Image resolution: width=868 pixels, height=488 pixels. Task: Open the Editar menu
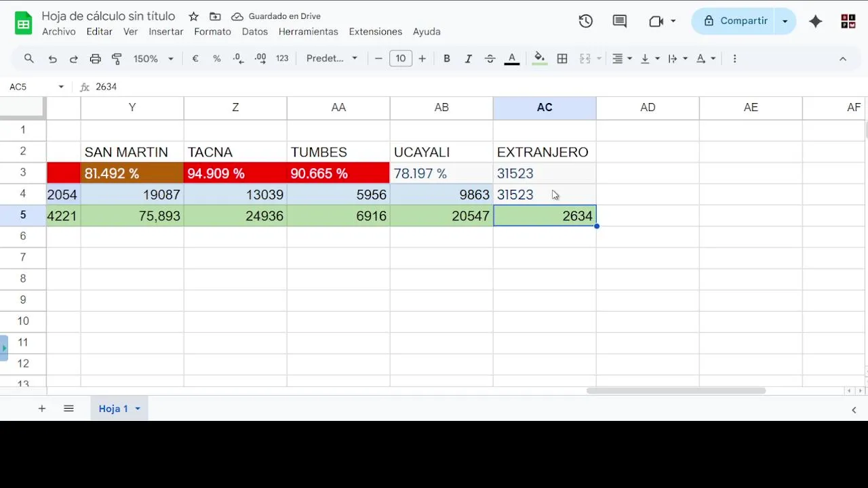pyautogui.click(x=99, y=32)
